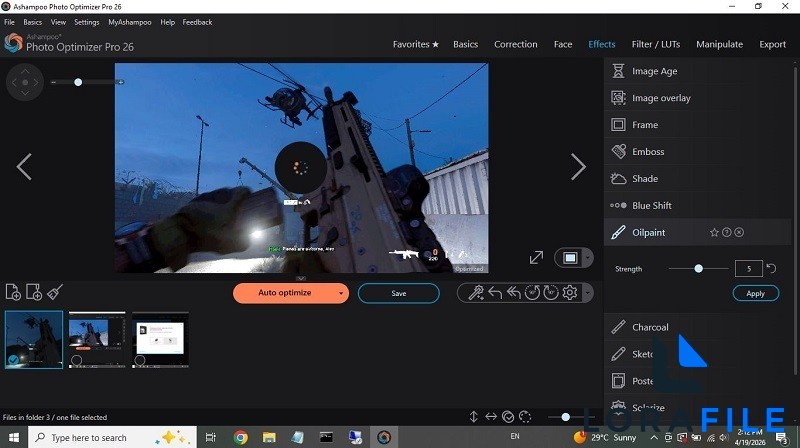Click the Auto optimize button

284,293
